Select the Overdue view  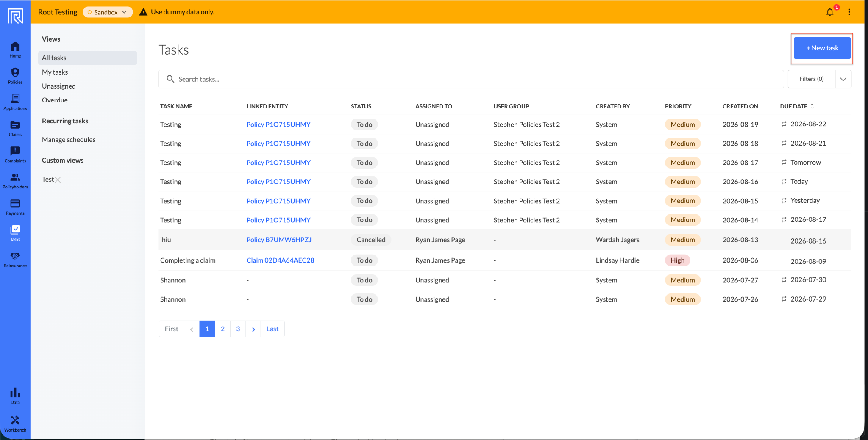tap(55, 100)
